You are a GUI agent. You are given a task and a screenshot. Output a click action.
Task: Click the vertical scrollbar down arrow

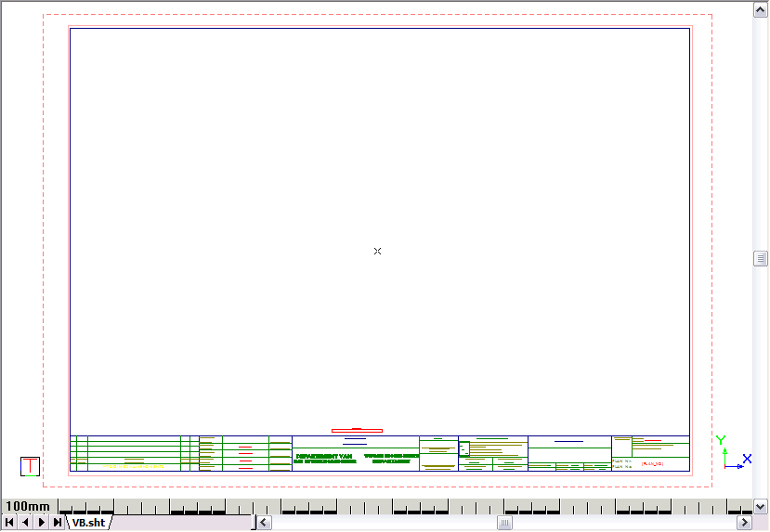click(761, 506)
